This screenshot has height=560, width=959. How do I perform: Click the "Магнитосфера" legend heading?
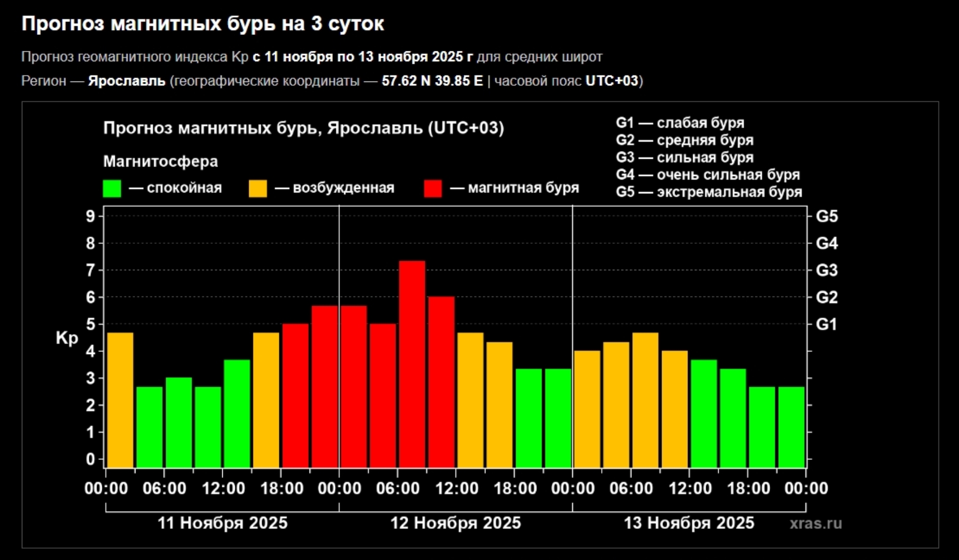(x=160, y=161)
